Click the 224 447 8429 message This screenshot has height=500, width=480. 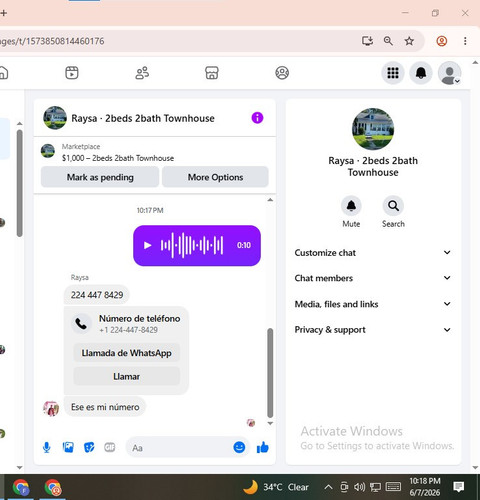coord(97,295)
